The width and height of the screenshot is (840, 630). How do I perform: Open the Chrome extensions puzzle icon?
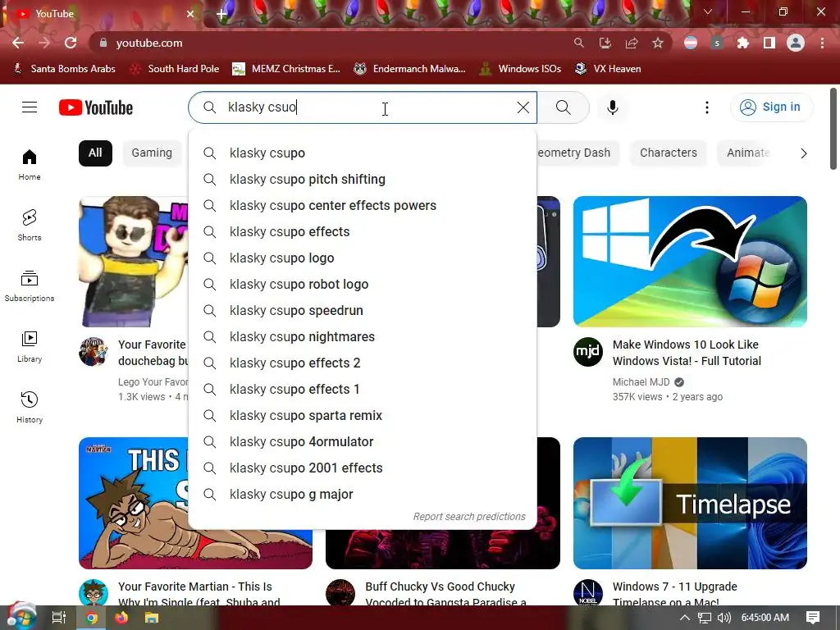[742, 43]
